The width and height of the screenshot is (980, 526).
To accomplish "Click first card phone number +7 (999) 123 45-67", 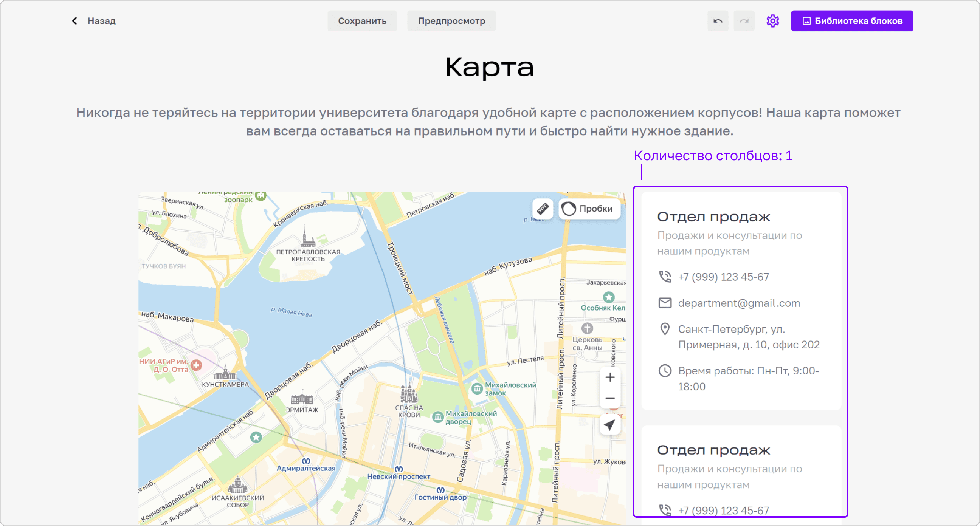I will tap(723, 277).
